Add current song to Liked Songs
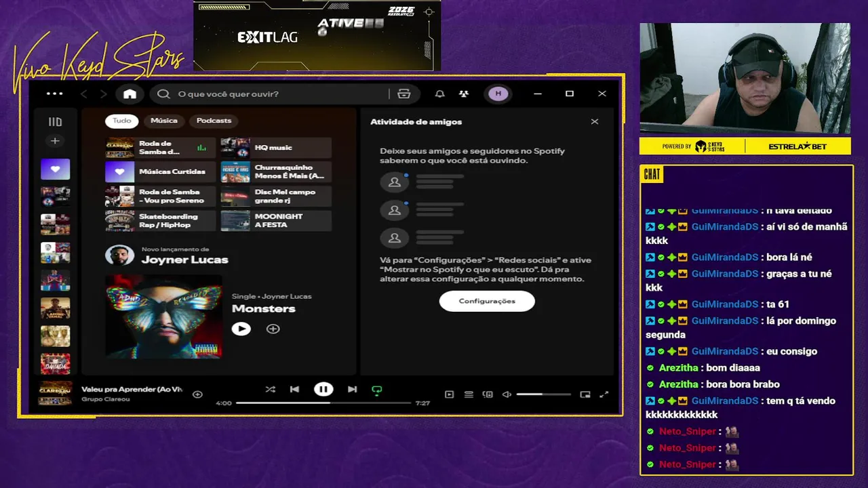This screenshot has width=868, height=488. point(197,394)
